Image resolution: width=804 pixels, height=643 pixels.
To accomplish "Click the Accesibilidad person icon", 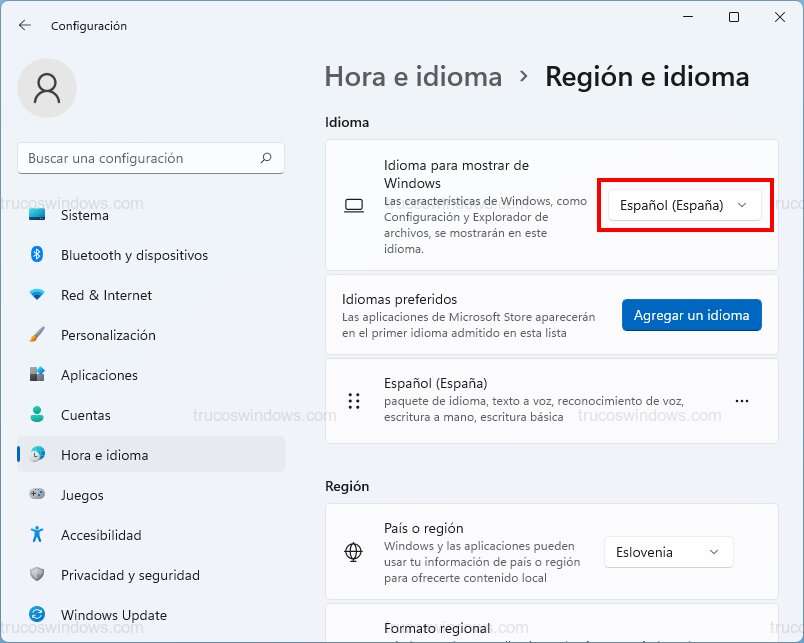I will coord(37,535).
